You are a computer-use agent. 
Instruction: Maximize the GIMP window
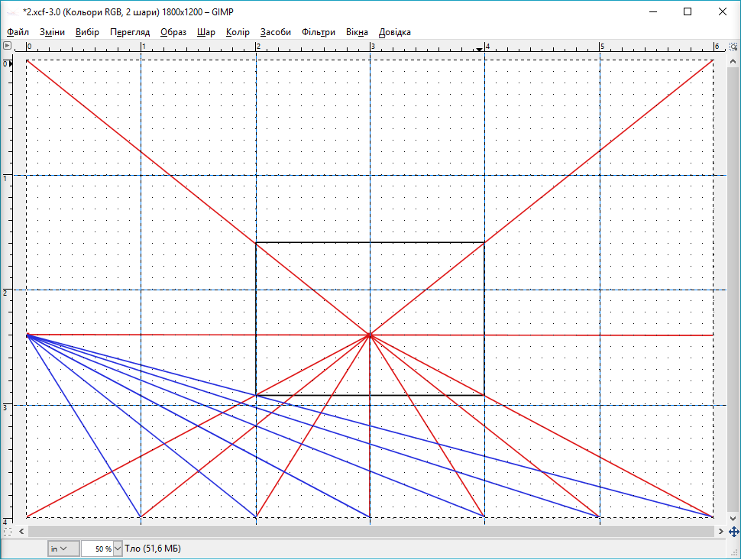click(x=688, y=11)
